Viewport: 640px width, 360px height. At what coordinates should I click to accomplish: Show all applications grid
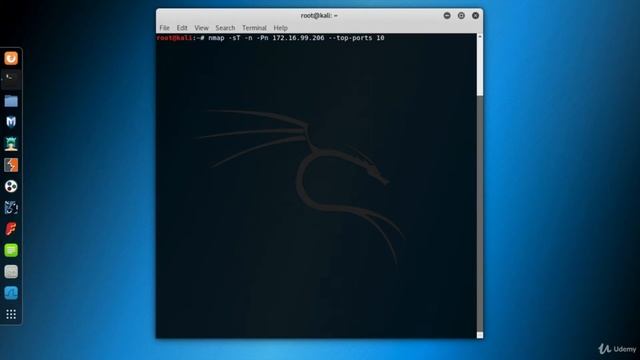tap(11, 314)
